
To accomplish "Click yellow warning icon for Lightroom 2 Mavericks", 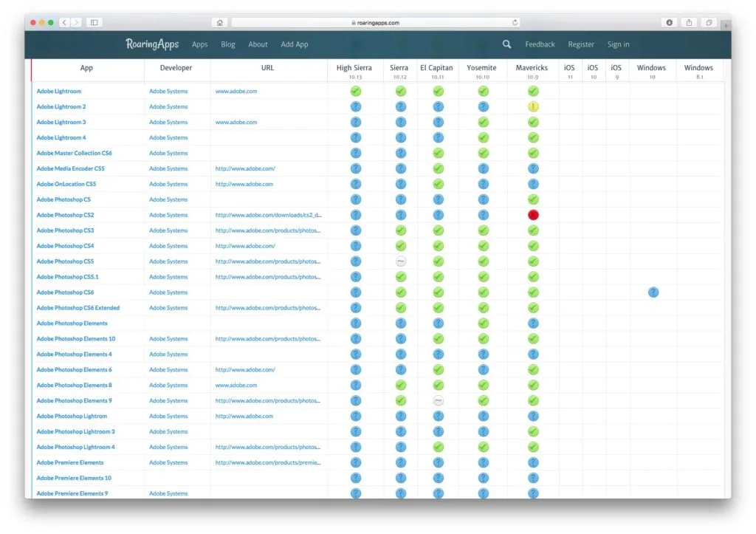I will coord(533,106).
